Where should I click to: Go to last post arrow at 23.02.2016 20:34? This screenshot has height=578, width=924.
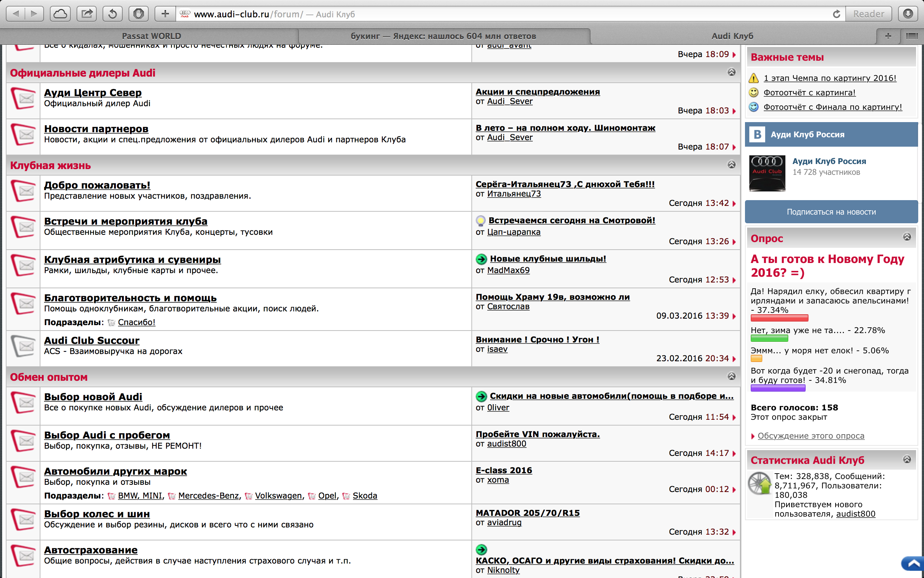tap(734, 359)
